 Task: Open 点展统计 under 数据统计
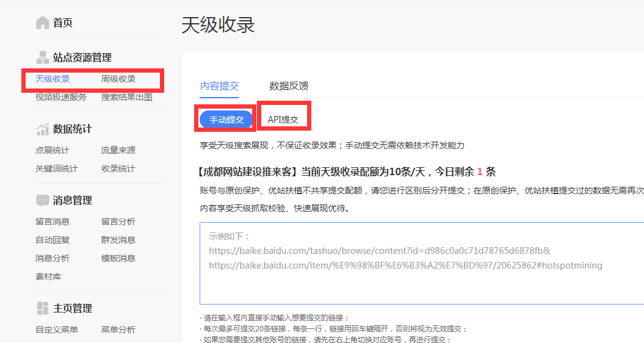52,150
